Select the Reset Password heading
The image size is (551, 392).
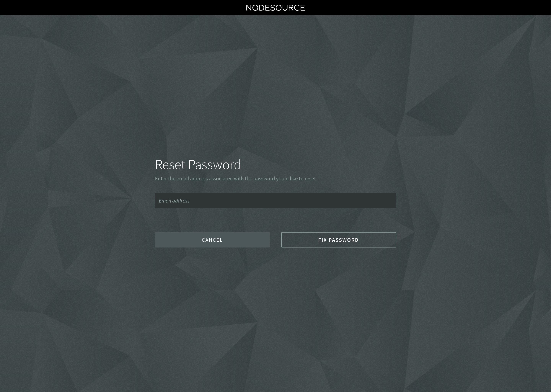198,165
